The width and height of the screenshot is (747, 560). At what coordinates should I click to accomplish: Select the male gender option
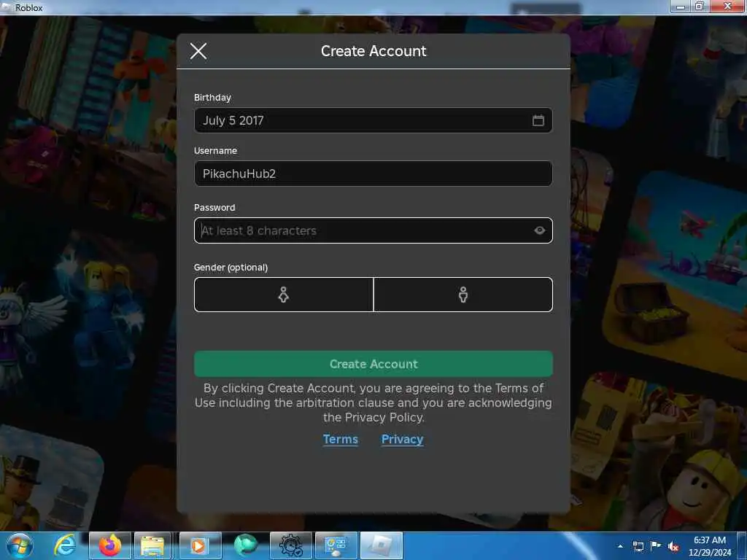point(463,295)
